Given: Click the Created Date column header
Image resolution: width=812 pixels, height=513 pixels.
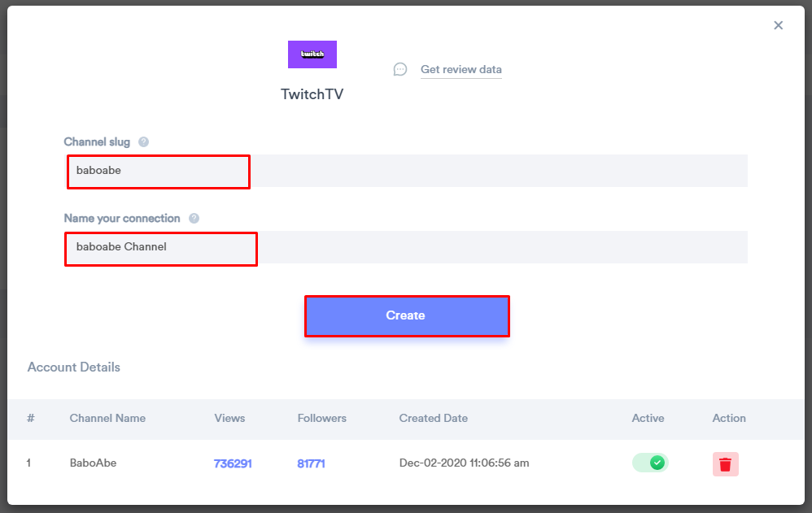Looking at the screenshot, I should 434,418.
